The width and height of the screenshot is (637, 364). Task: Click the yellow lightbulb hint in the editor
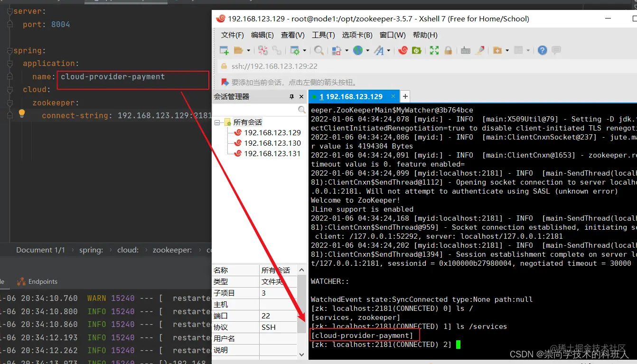[x=21, y=113]
